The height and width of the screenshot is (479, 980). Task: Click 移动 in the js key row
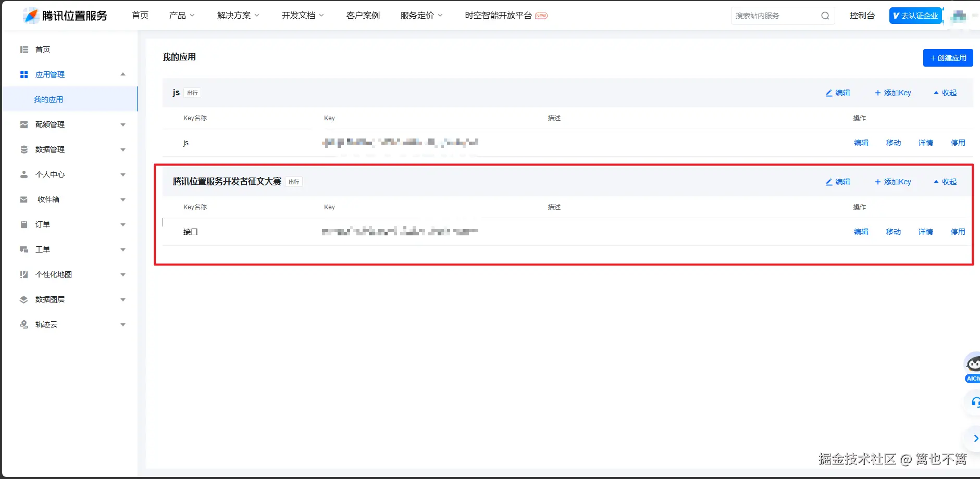[894, 143]
